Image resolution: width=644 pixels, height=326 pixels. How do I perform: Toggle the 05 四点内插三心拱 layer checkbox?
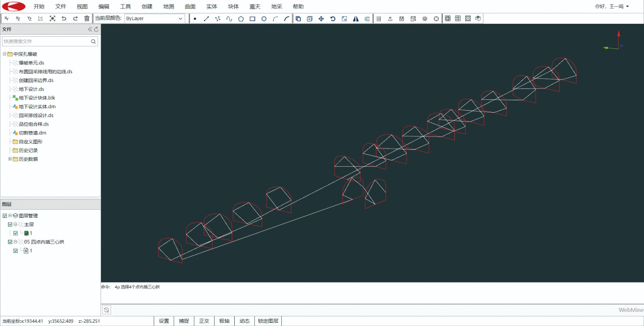(10, 242)
